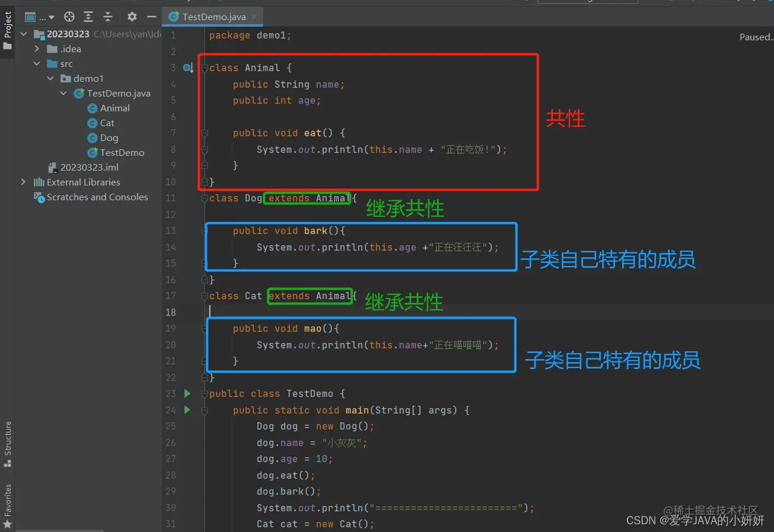Click line number 18 in the gutter
The height and width of the screenshot is (532, 774).
point(171,312)
